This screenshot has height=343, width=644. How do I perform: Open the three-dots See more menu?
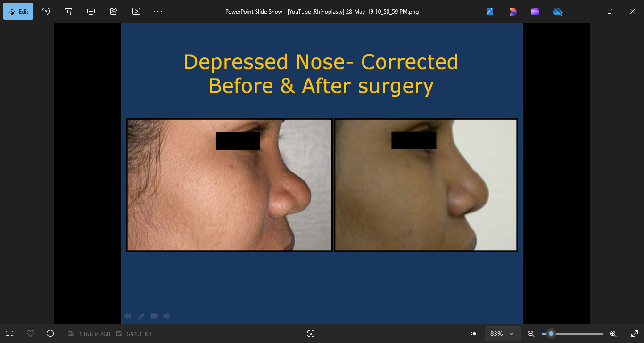pyautogui.click(x=158, y=11)
